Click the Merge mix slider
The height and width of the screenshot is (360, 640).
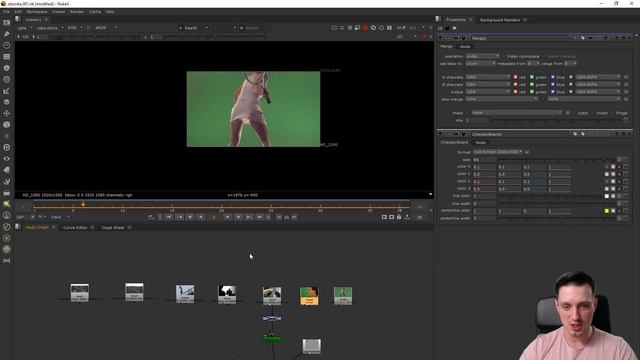click(x=557, y=120)
